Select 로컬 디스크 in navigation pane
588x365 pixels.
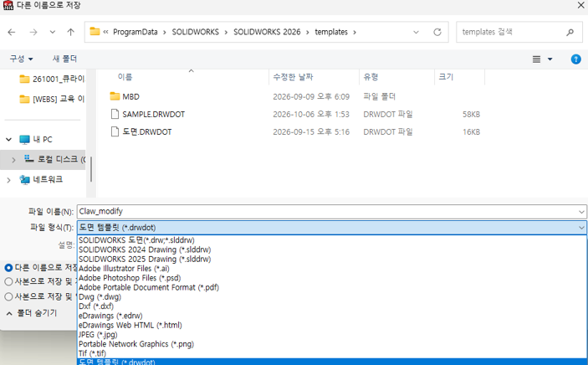point(55,159)
